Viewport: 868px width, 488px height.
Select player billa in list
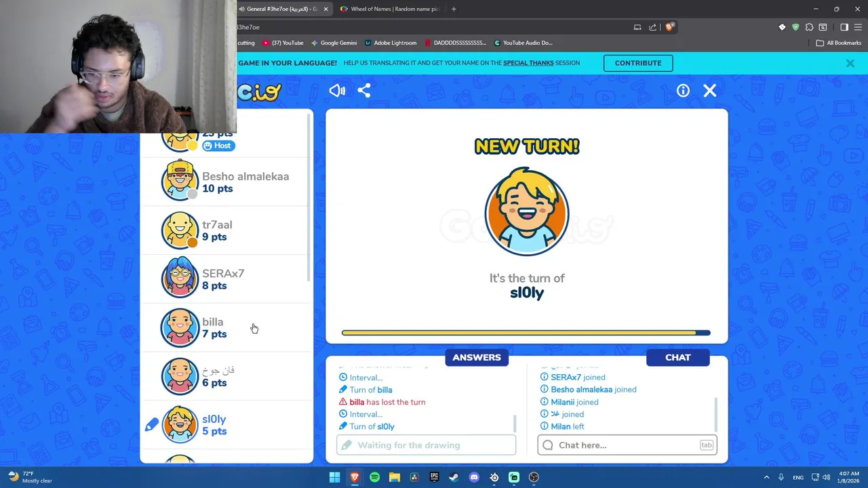point(226,328)
